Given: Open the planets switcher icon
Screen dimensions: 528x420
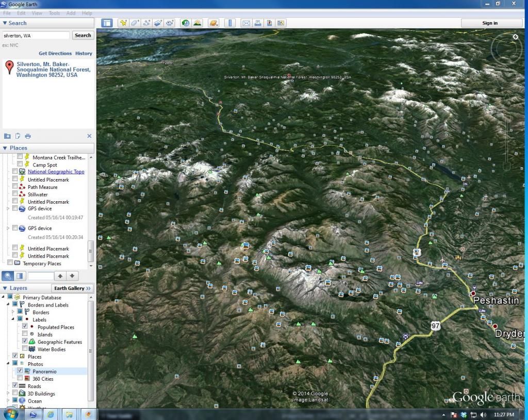Looking at the screenshot, I should pyautogui.click(x=213, y=23).
